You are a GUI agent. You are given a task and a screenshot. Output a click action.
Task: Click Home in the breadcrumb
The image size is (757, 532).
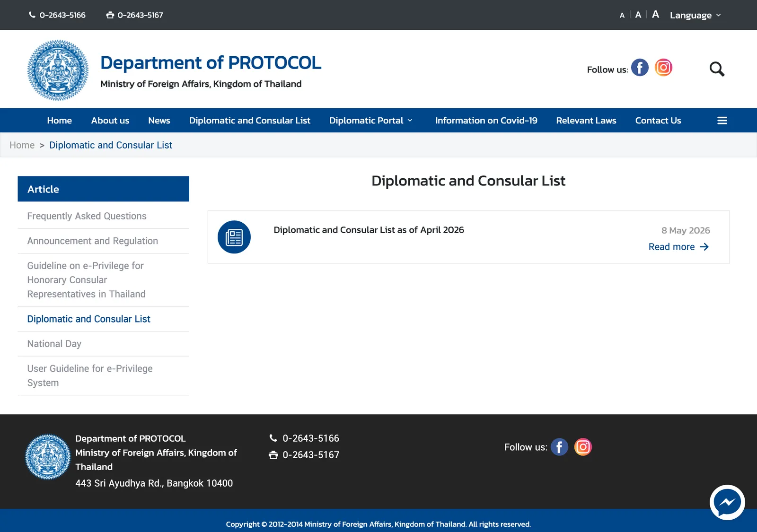(22, 145)
